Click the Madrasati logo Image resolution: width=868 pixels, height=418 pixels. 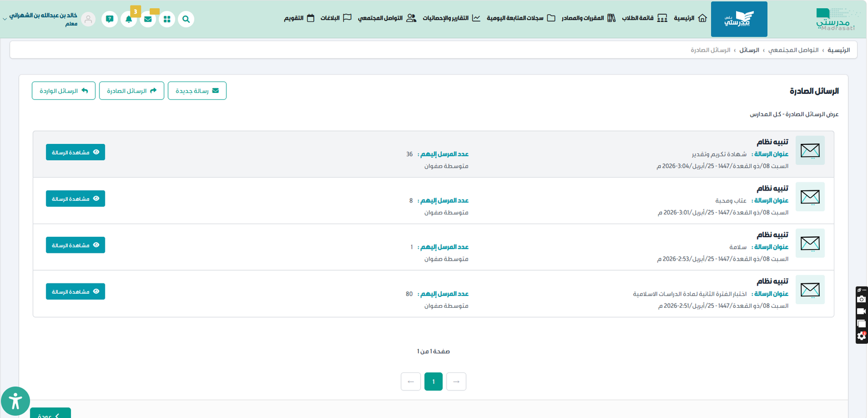[835, 19]
